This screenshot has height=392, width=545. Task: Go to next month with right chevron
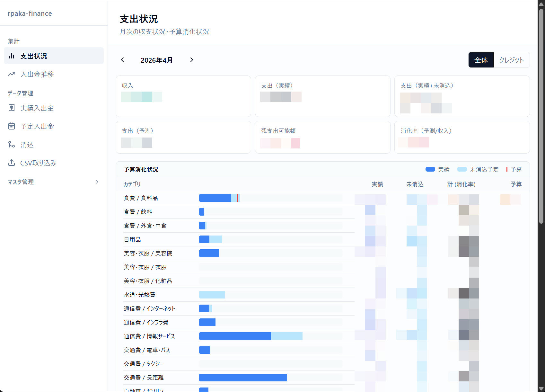pos(192,60)
